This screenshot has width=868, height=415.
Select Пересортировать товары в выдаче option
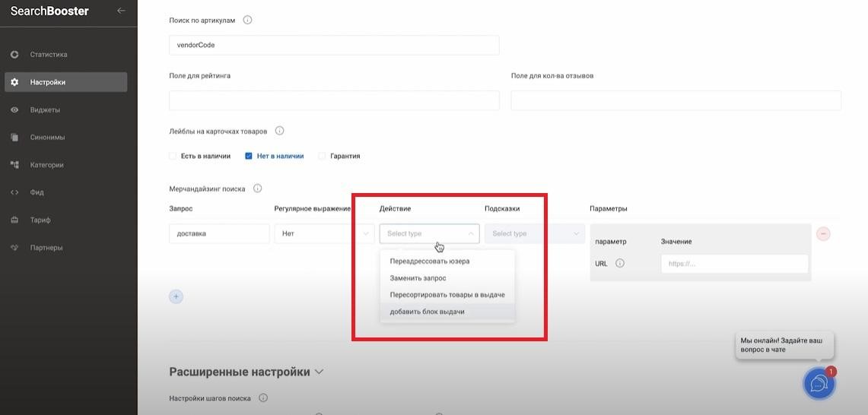point(447,294)
